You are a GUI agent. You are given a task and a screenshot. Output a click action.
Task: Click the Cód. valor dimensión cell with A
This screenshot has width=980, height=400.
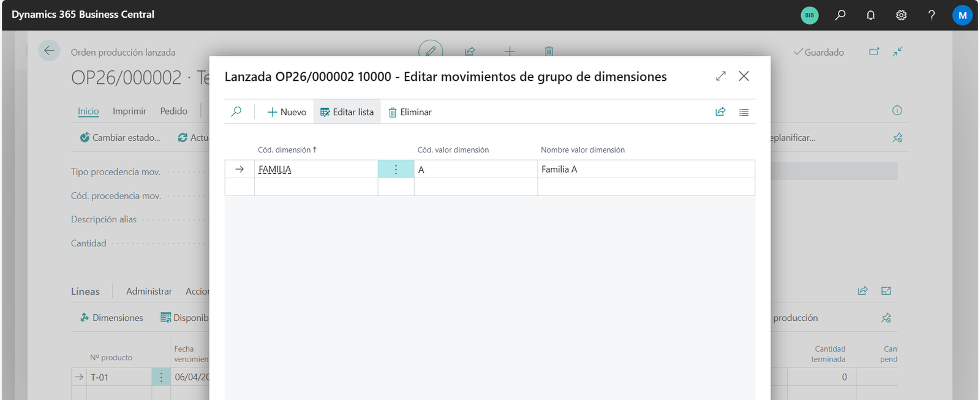(x=475, y=170)
